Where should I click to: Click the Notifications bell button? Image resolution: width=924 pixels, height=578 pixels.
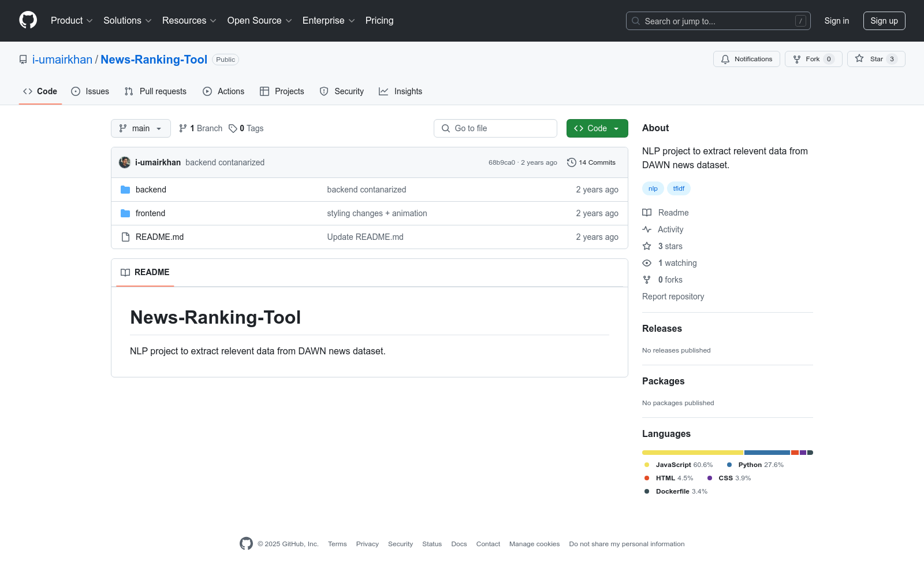(747, 59)
